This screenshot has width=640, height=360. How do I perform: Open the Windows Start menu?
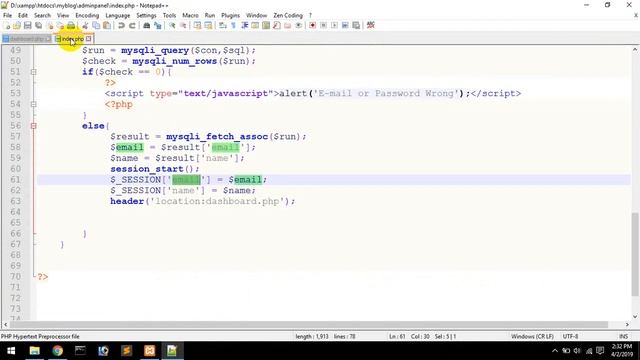[x=11, y=351]
